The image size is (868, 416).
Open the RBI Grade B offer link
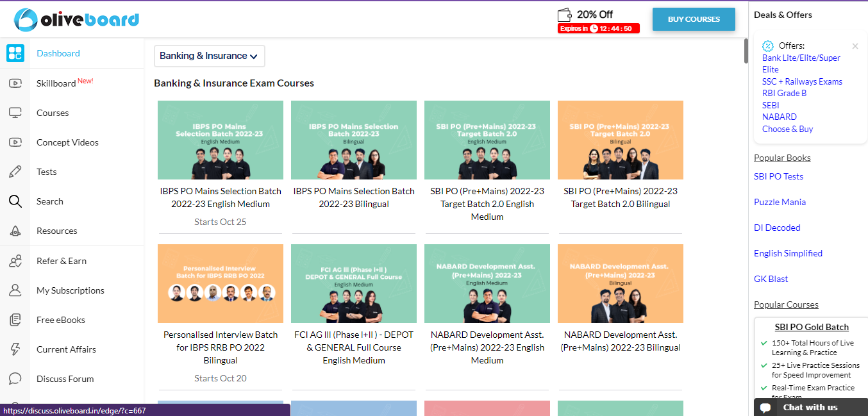coord(784,93)
